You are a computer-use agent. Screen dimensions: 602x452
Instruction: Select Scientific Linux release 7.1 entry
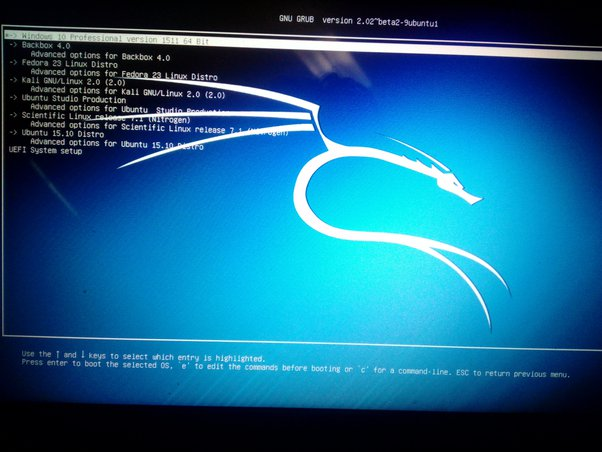click(100, 117)
